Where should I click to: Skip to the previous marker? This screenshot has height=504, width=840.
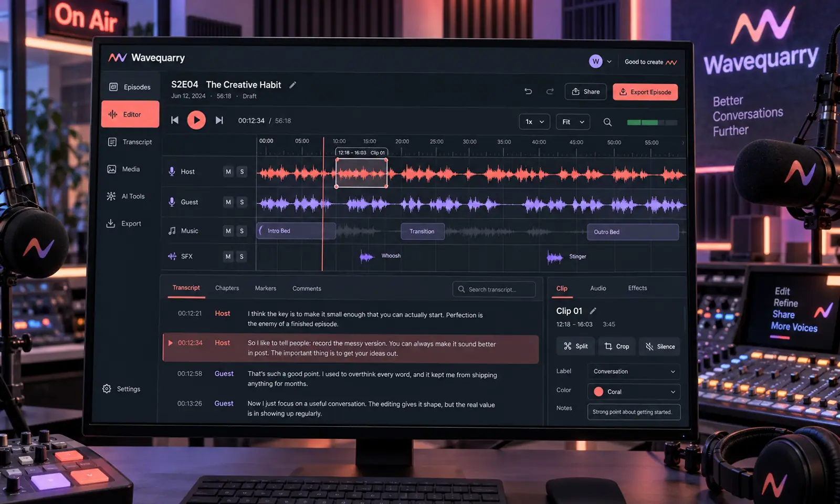coord(175,120)
